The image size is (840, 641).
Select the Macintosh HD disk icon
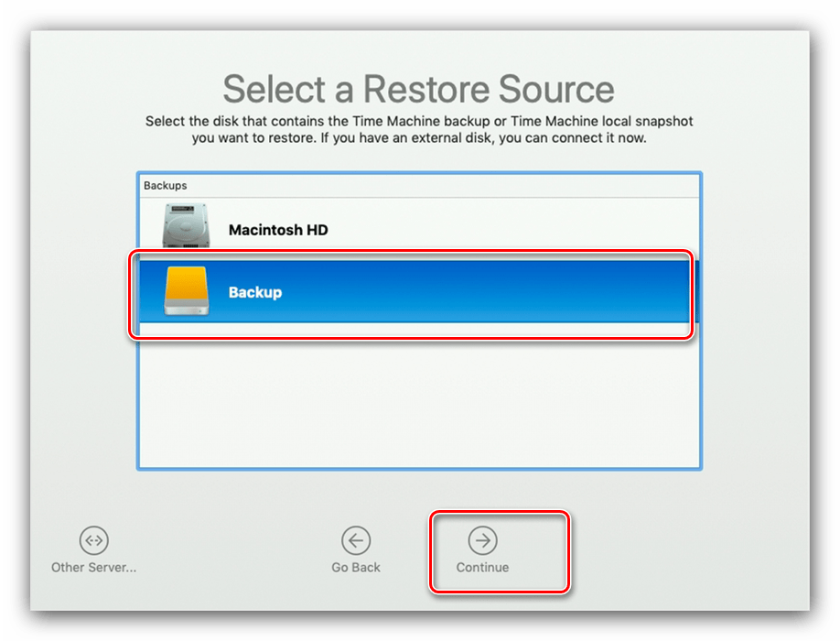point(186,225)
